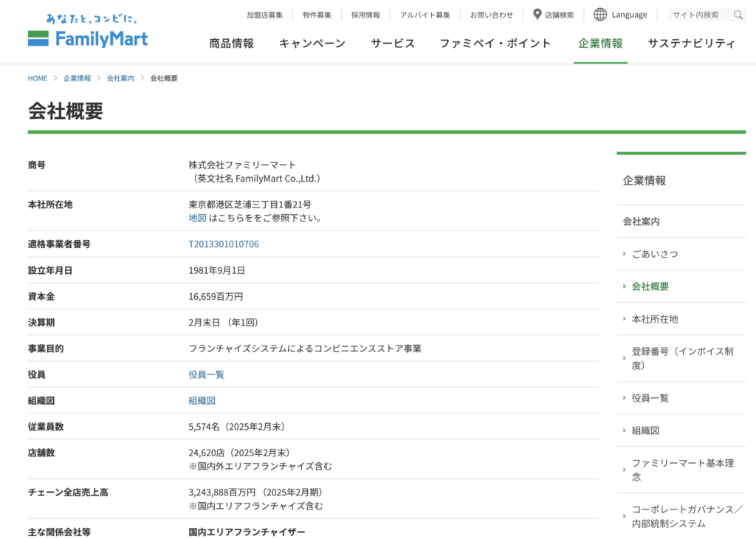This screenshot has height=539, width=756.
Task: Click sidebar 会社案内 item
Action: (x=642, y=222)
